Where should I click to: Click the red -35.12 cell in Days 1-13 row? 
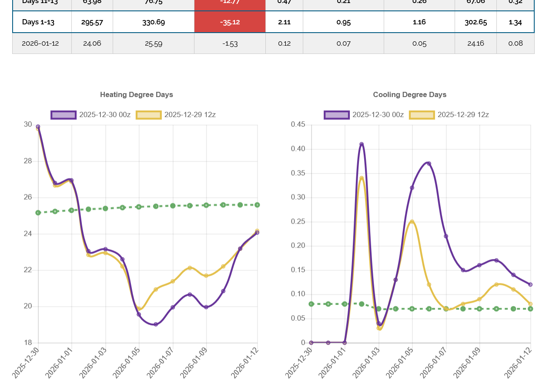[230, 22]
